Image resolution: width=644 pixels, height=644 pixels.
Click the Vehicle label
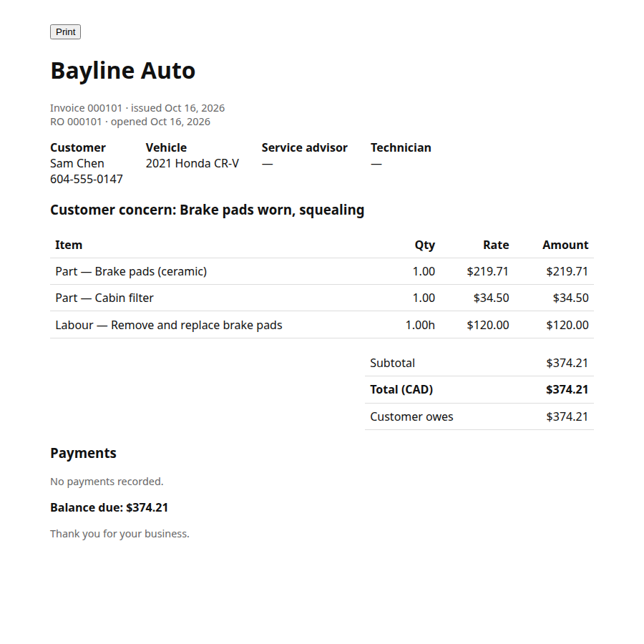[x=166, y=147]
